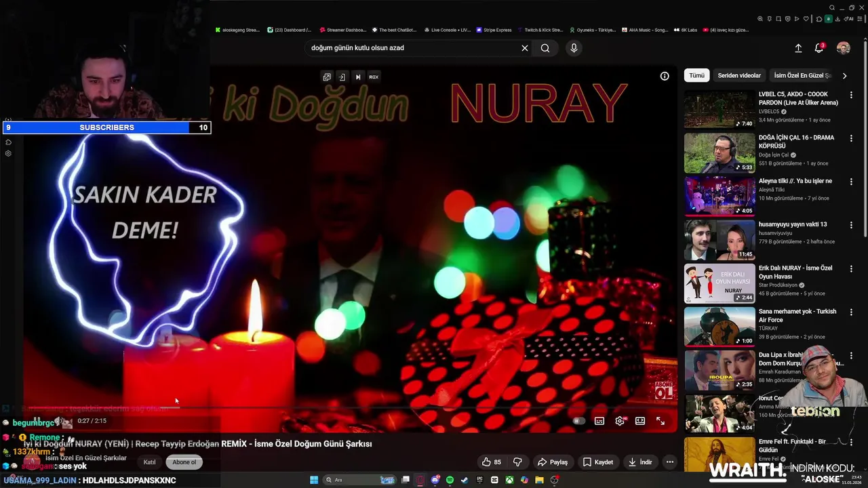
Task: Start voice search with the microphone icon
Action: point(574,48)
